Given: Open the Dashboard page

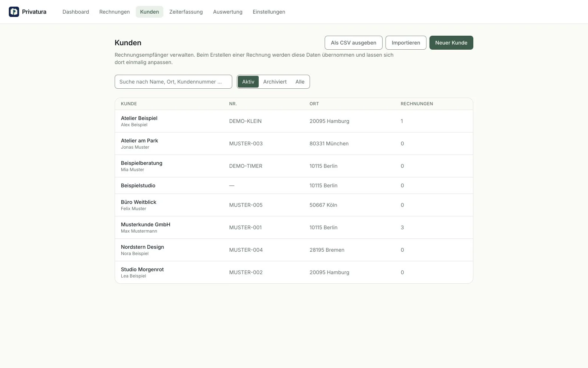Looking at the screenshot, I should click(x=76, y=12).
